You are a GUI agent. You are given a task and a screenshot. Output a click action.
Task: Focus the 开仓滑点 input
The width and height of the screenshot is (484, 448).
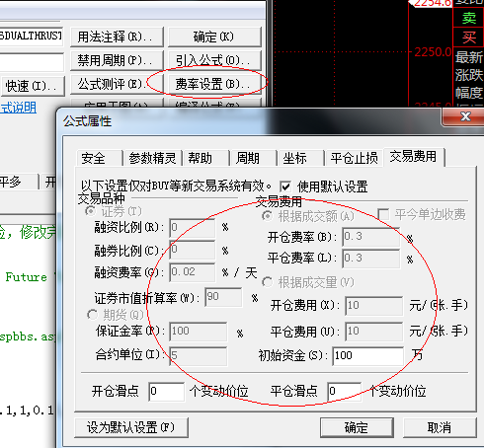coord(166,392)
